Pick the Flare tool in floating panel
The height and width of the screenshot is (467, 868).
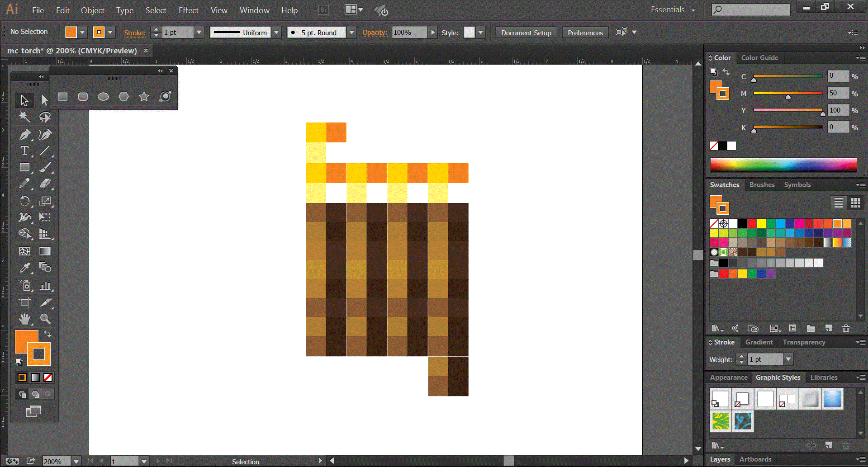click(165, 96)
